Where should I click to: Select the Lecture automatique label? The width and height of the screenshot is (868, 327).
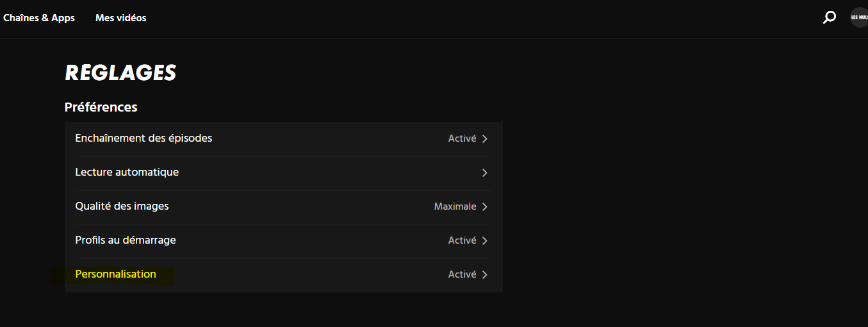tap(127, 172)
